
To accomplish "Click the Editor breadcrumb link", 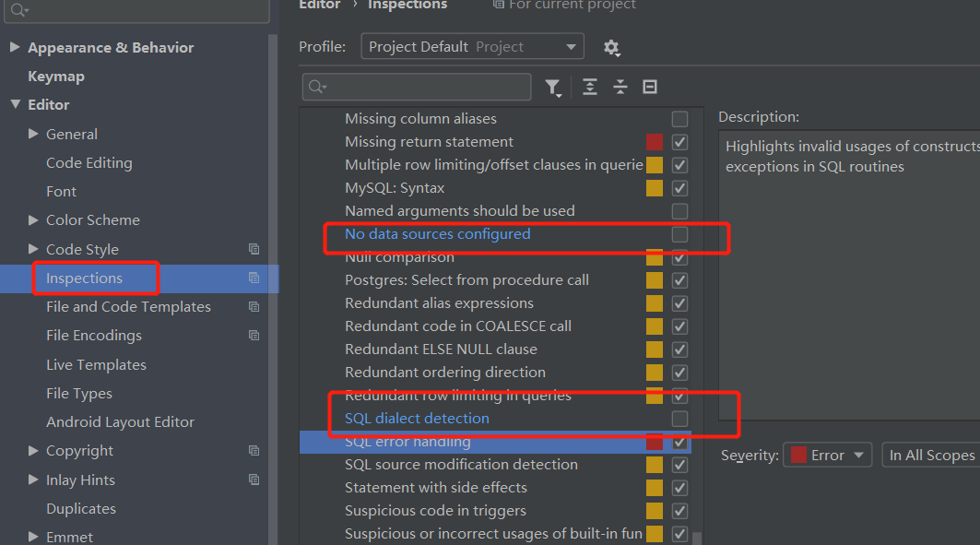I will 319,5.
